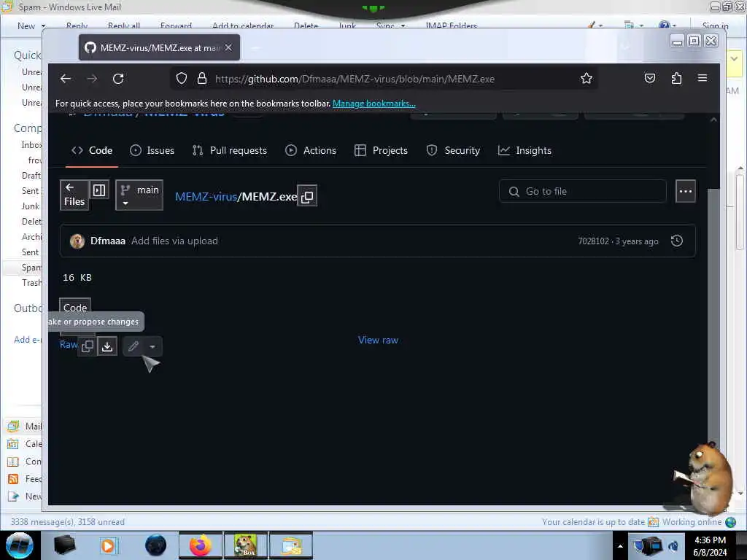747x560 pixels.
Task: Open the MEMZ-virus breadcrumb link
Action: (206, 197)
